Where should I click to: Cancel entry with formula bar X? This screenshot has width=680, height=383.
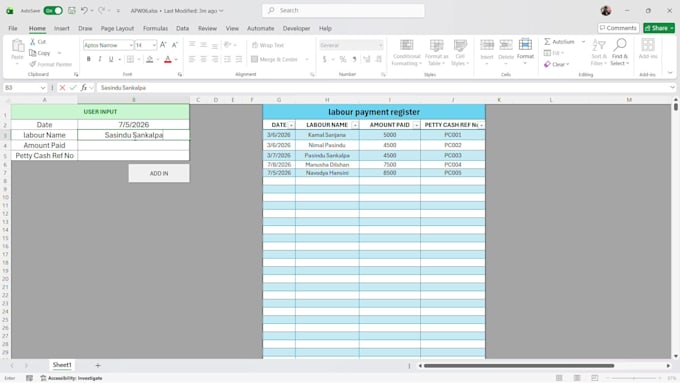[x=62, y=88]
